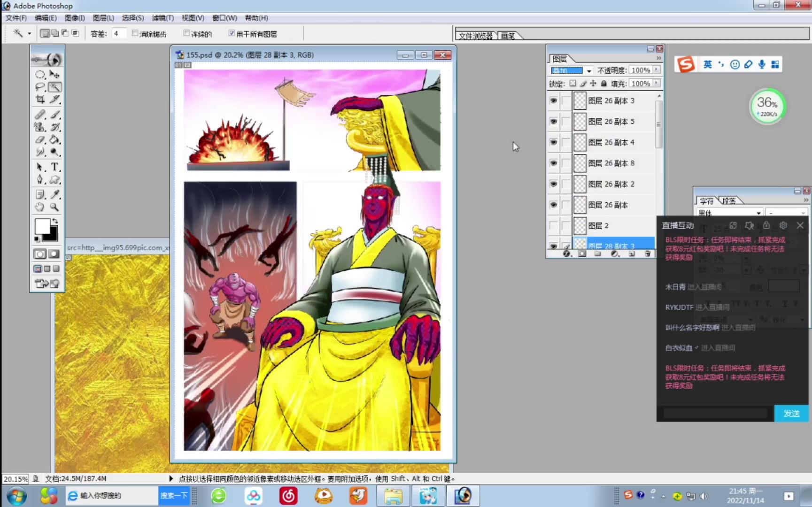The height and width of the screenshot is (507, 812).
Task: Select New Selection mode button in options bar
Action: click(x=45, y=33)
